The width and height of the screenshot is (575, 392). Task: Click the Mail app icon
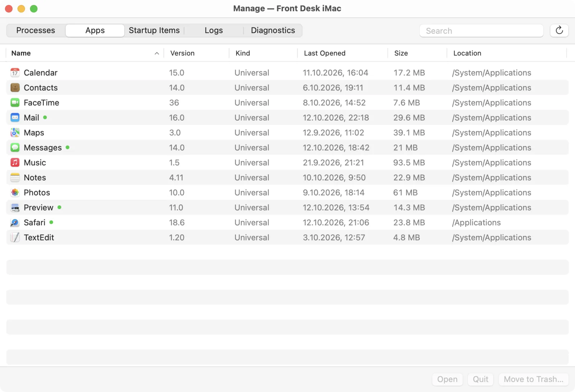[15, 118]
